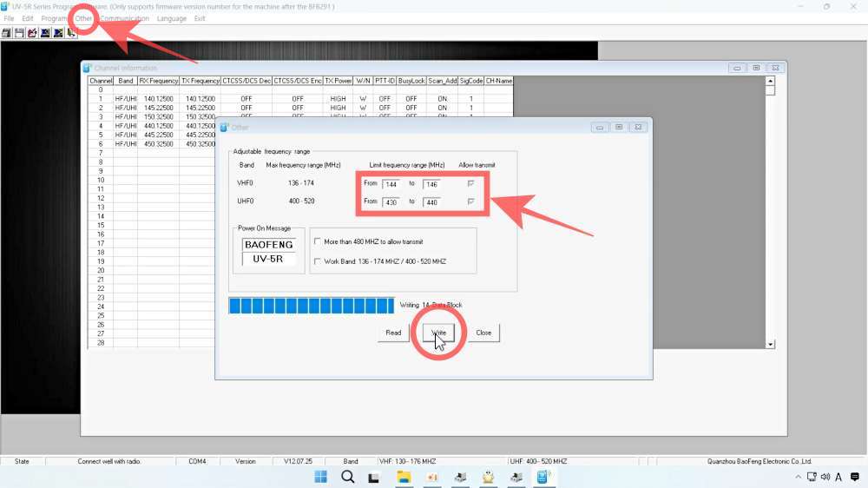Click the first blue radio toolbar icon, left of its twin

pyautogui.click(x=45, y=33)
